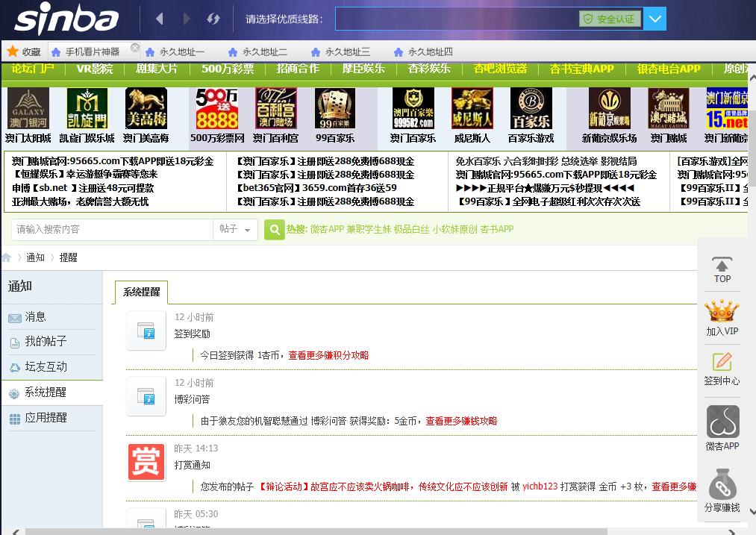Click the 500万彩票网 8888 logo
The height and width of the screenshot is (535, 756).
(217, 108)
